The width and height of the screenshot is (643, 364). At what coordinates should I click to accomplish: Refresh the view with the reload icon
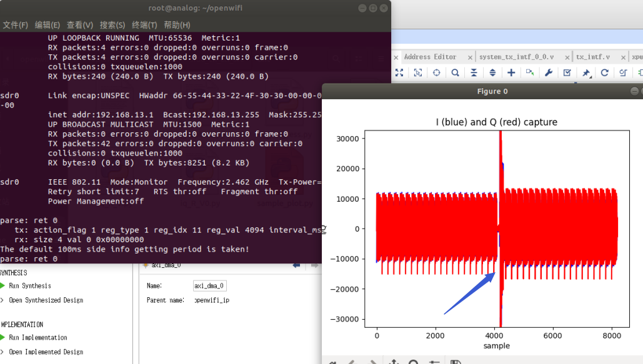(604, 73)
